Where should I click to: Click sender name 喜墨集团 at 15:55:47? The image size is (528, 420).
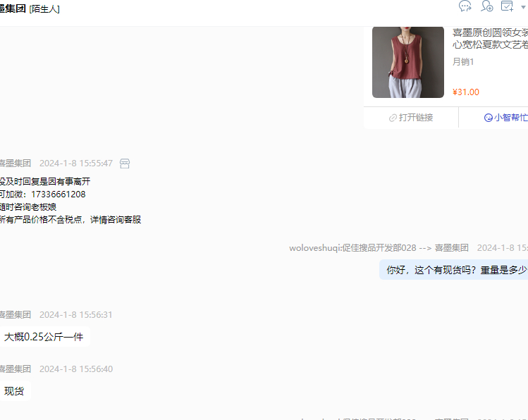15,163
